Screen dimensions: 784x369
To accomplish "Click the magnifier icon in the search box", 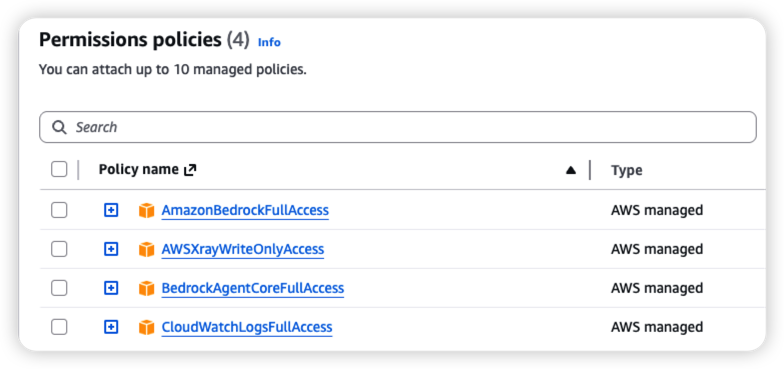I will pyautogui.click(x=60, y=128).
